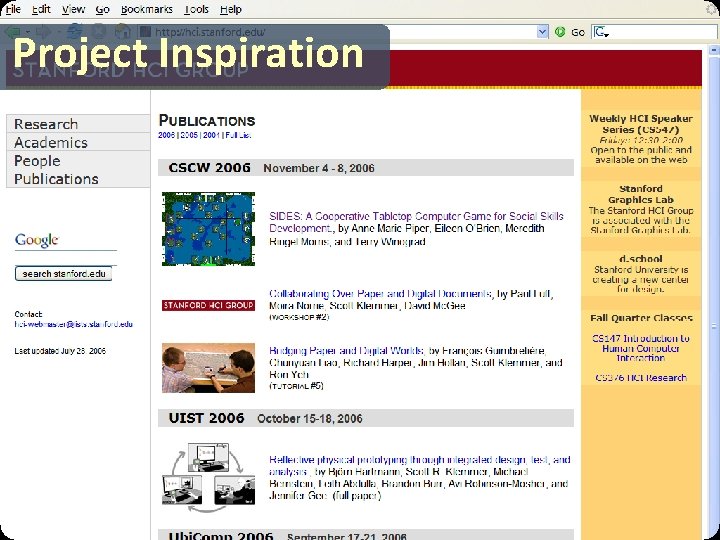Open the Go menu
The width and height of the screenshot is (720, 540).
(102, 9)
